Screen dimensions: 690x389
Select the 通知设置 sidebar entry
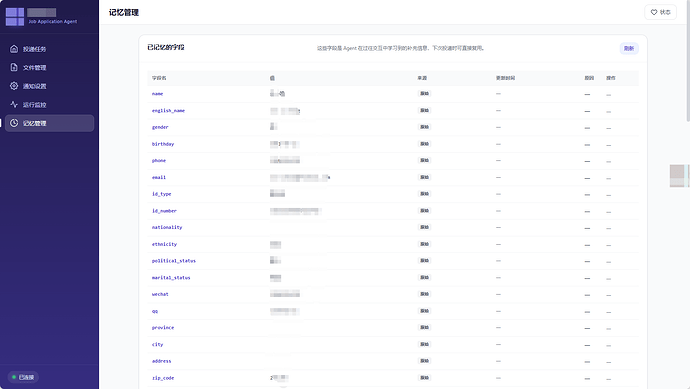49,86
